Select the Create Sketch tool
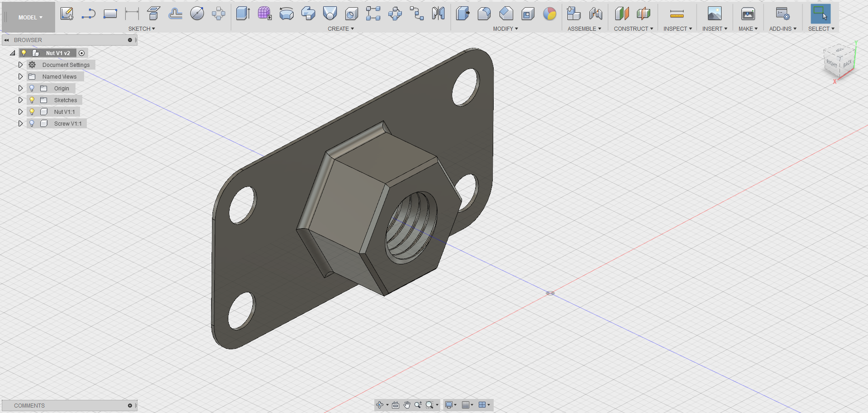Viewport: 868px width, 413px height. pyautogui.click(x=67, y=14)
